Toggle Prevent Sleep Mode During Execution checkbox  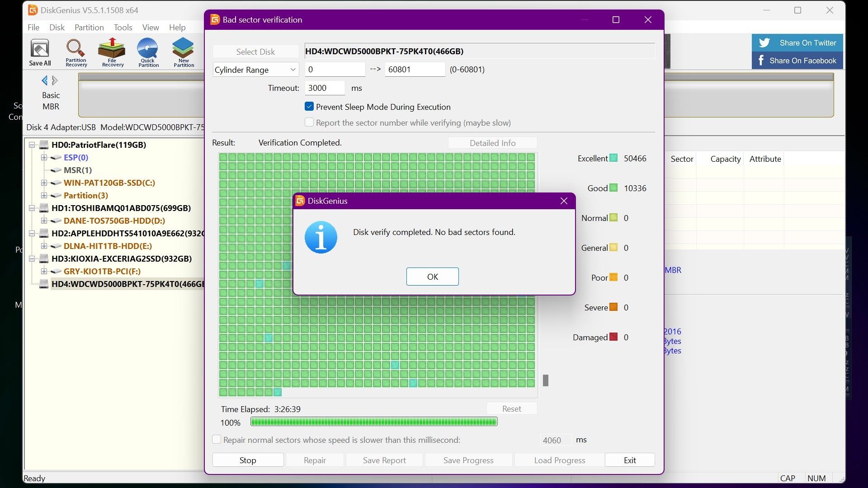[309, 107]
